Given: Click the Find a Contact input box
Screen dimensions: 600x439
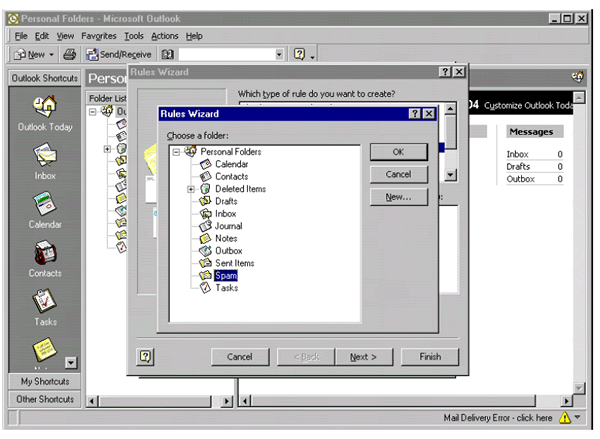Looking at the screenshot, I should click(227, 54).
